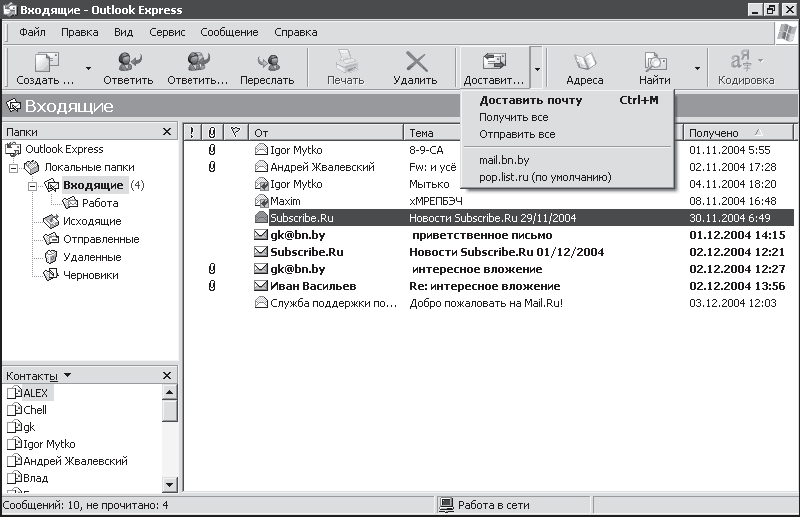Open the Создать dropdown arrow
The image size is (800, 517).
[88, 68]
